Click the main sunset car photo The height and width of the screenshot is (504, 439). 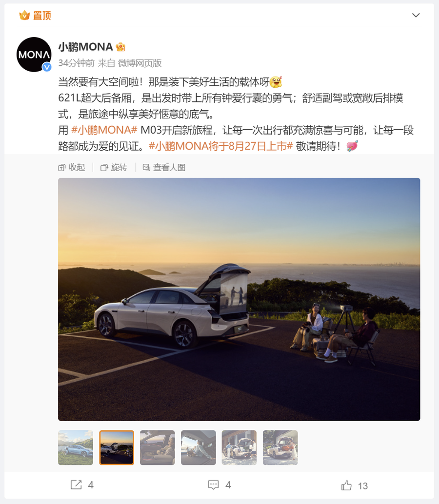[239, 299]
